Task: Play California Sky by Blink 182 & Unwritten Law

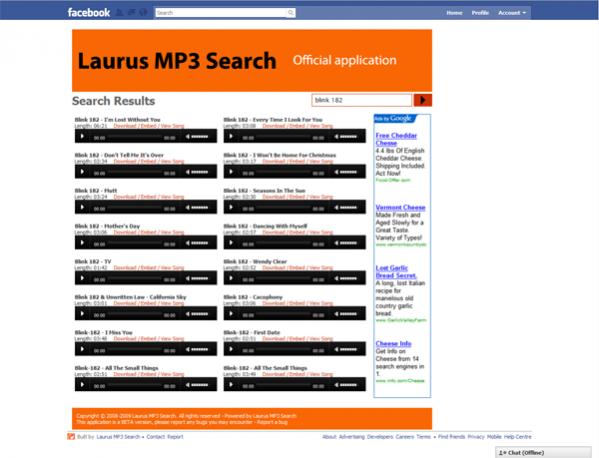Action: 82,314
